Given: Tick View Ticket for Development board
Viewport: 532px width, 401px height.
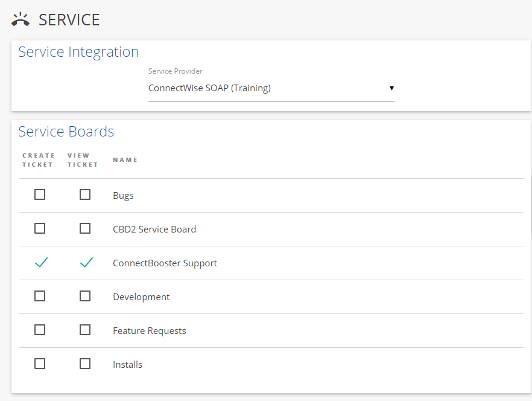Looking at the screenshot, I should pyautogui.click(x=85, y=296).
